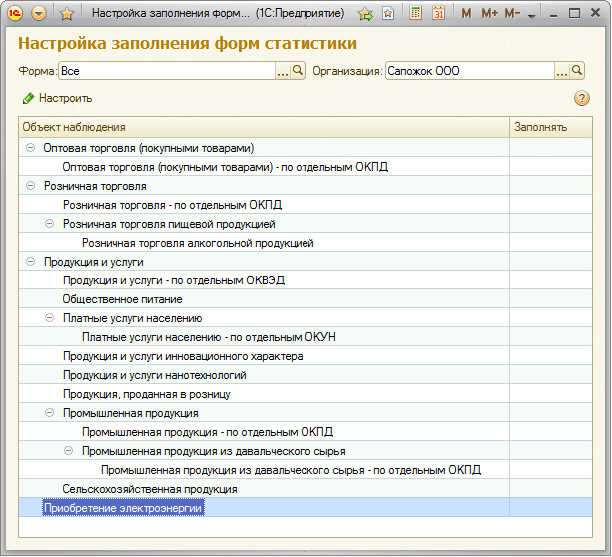Open the calendar icon in title bar

(438, 13)
